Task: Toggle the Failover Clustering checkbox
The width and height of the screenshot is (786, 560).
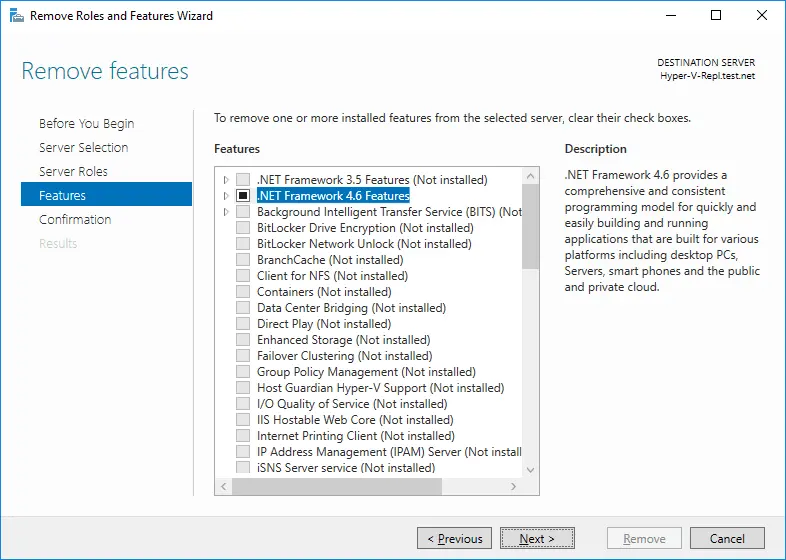Action: [x=243, y=355]
